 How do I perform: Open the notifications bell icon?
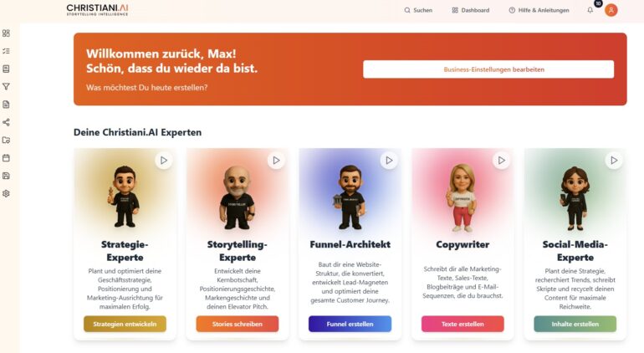pos(590,10)
